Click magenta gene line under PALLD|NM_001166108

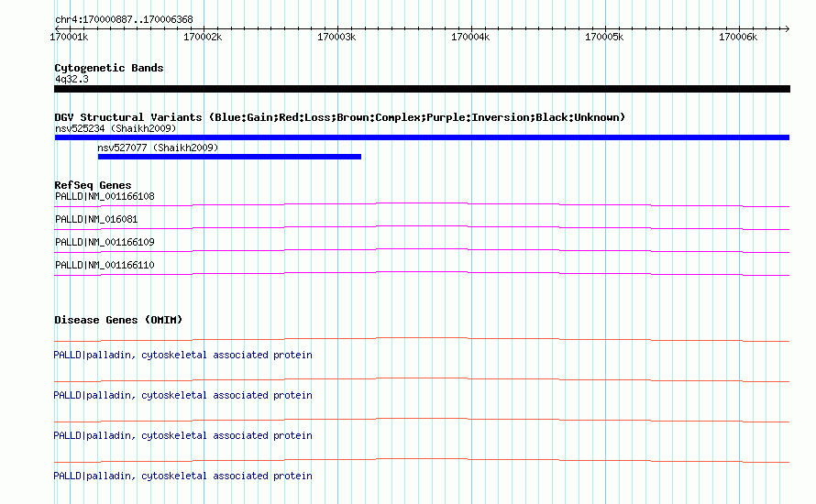click(422, 204)
